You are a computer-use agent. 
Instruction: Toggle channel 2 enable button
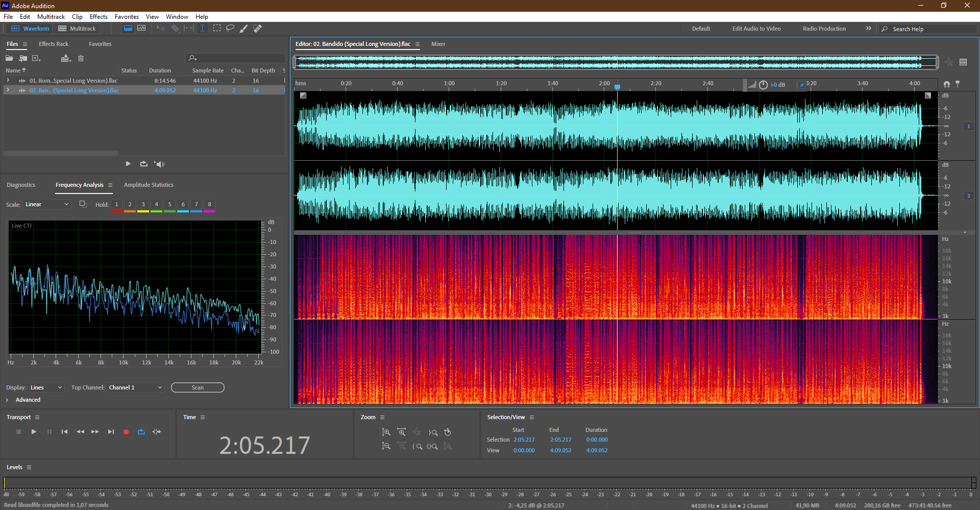(968, 196)
